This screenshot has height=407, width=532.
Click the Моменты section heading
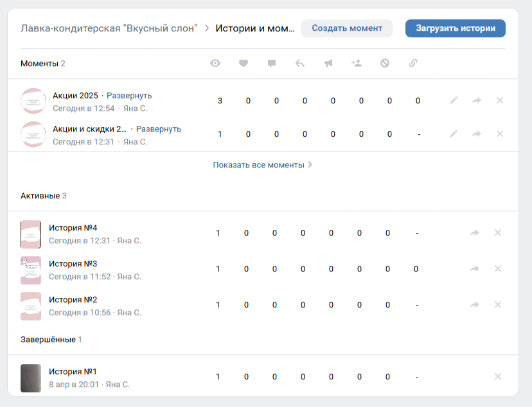point(39,64)
